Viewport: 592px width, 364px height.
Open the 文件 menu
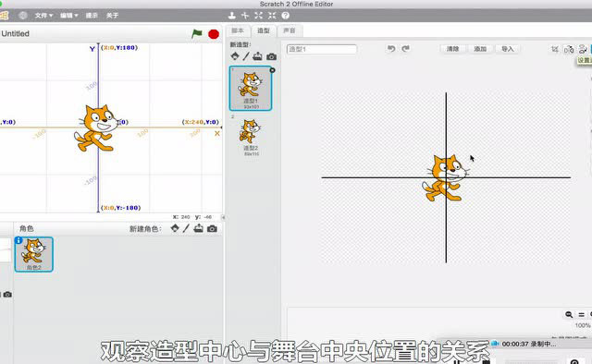pyautogui.click(x=43, y=16)
